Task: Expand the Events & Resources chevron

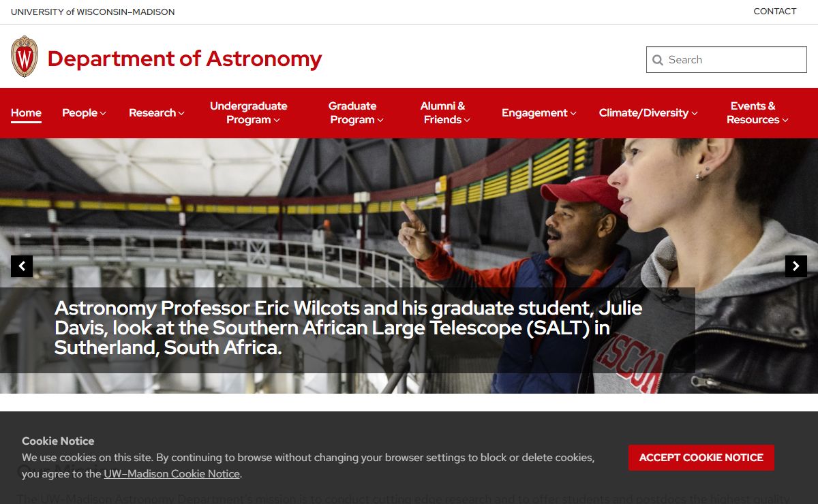Action: [x=785, y=121]
